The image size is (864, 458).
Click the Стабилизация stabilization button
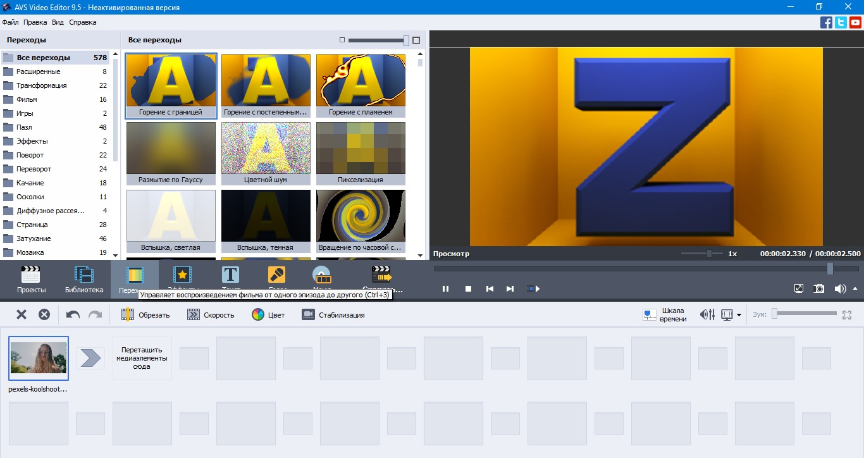tap(333, 315)
